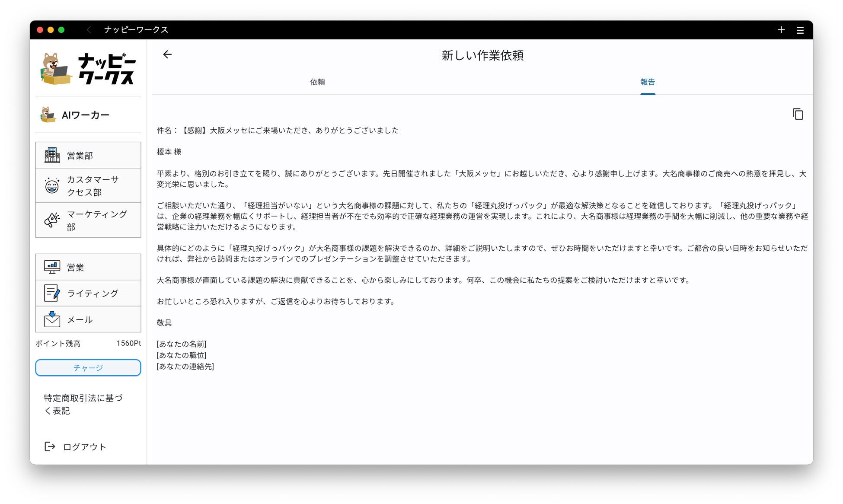Click the title bar back chevron
Screen dimensions: 843x504
click(x=89, y=30)
